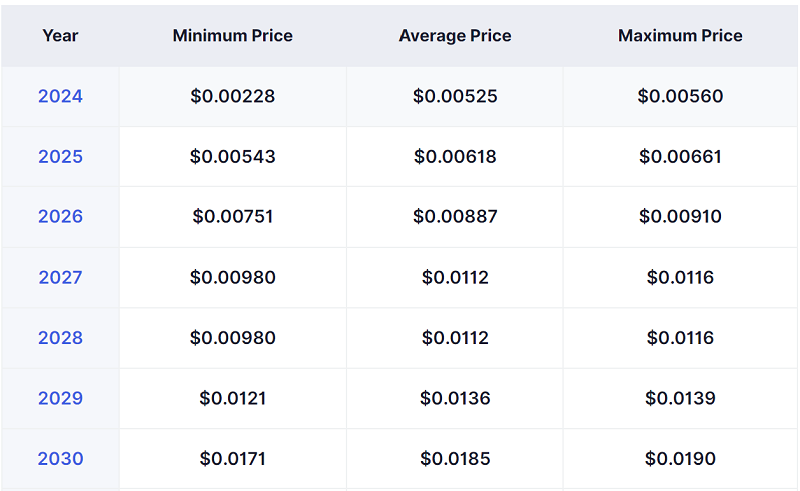Open the 2024 year link
Screen dimensions: 800x491
[60, 96]
